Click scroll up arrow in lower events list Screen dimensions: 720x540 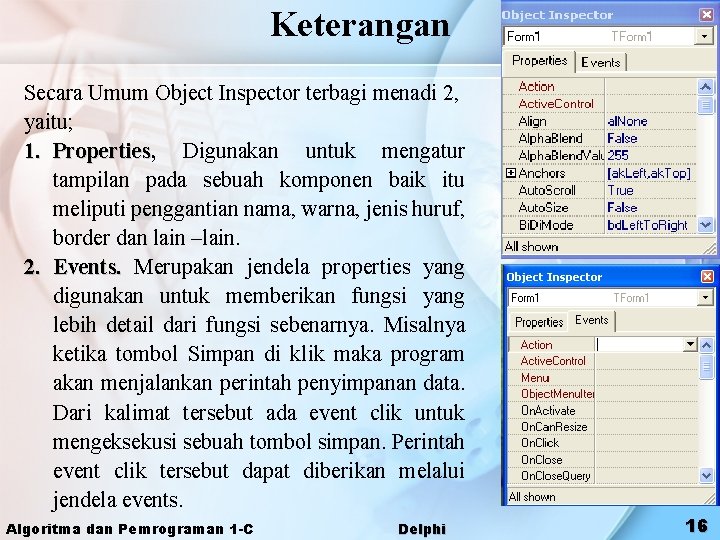707,345
